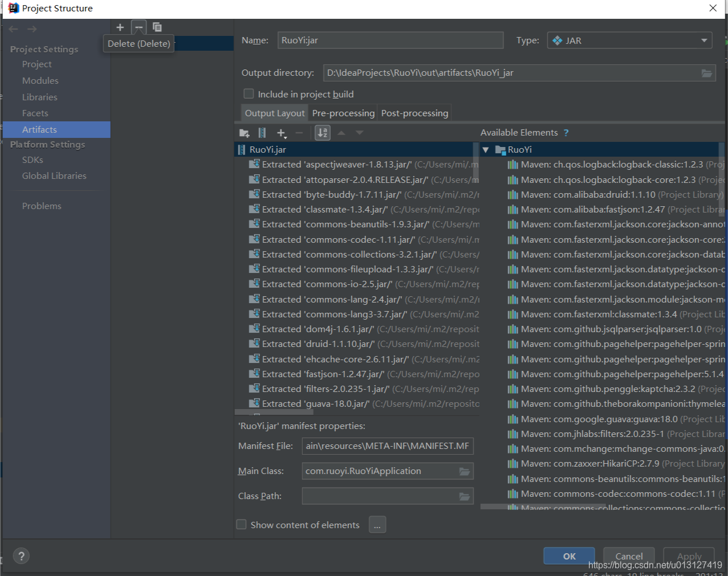Open the Type JAR dropdown
The image size is (728, 576).
[x=629, y=40]
